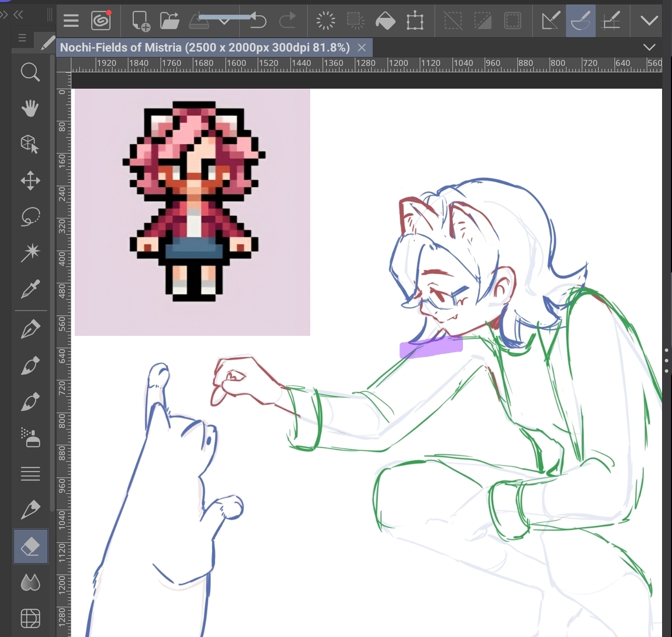This screenshot has height=637, width=672.
Task: Click the Undo arrow button
Action: tap(258, 21)
